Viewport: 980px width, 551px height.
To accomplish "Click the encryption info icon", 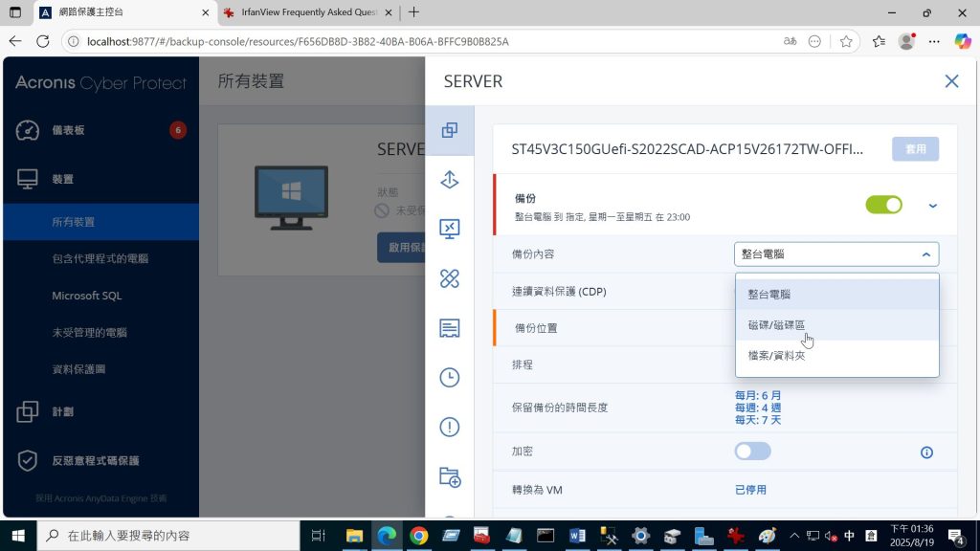I will pyautogui.click(x=925, y=452).
